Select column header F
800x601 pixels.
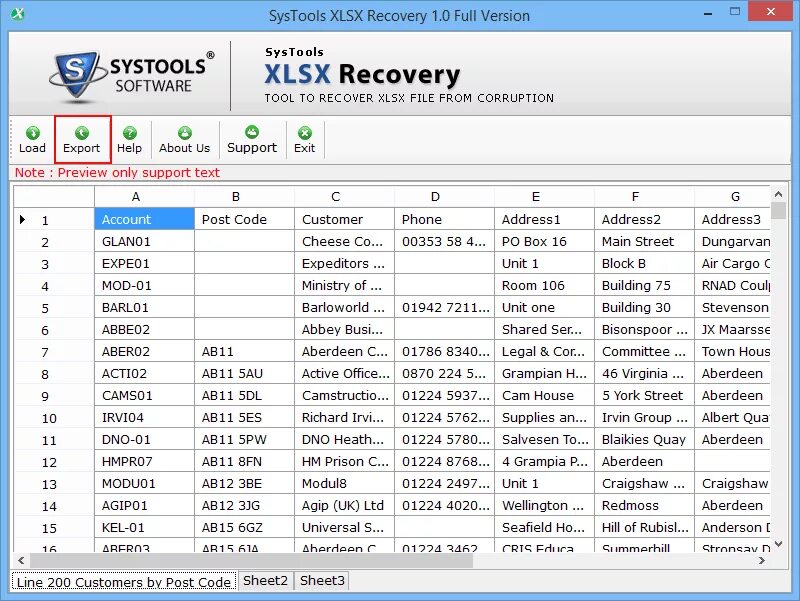(x=644, y=197)
